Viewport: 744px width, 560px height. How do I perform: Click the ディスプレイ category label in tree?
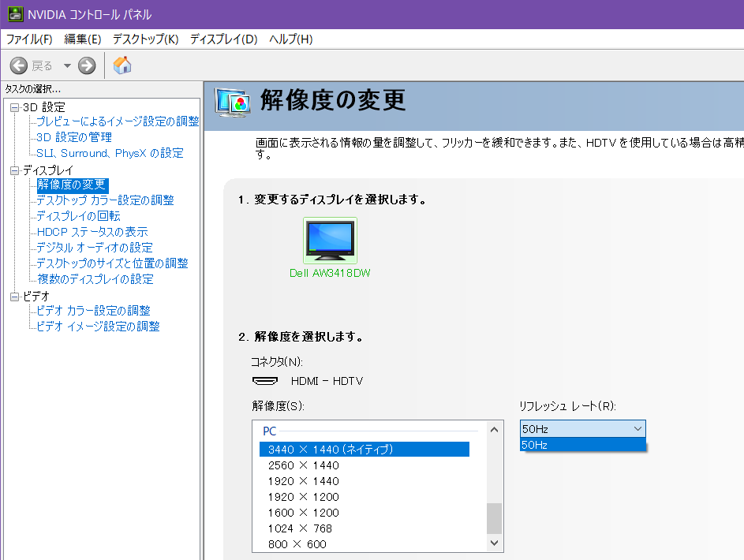[48, 170]
